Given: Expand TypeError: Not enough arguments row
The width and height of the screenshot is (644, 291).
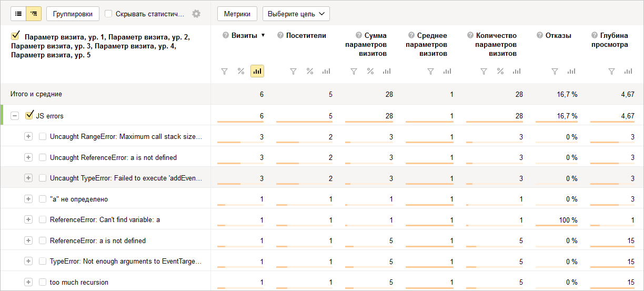Looking at the screenshot, I should pyautogui.click(x=28, y=262).
